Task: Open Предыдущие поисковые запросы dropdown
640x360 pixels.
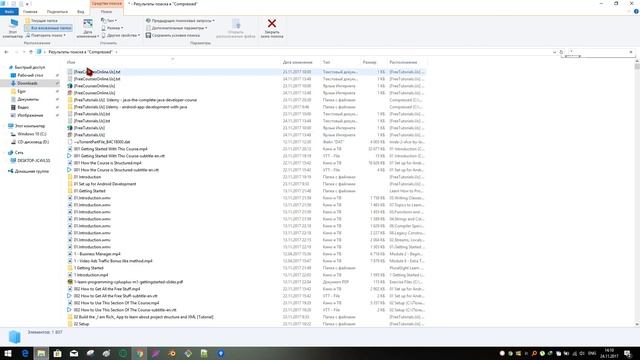Action: coord(180,20)
